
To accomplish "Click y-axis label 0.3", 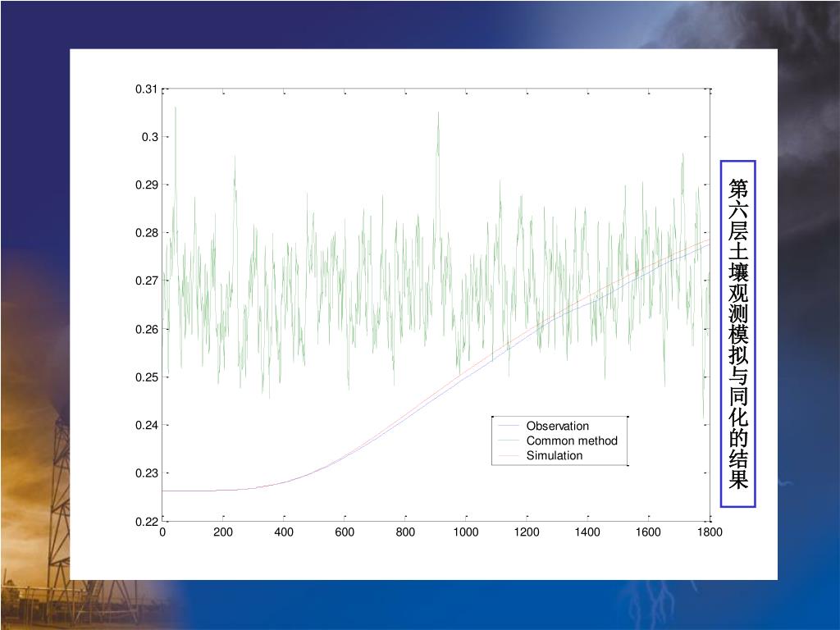I will (x=150, y=137).
